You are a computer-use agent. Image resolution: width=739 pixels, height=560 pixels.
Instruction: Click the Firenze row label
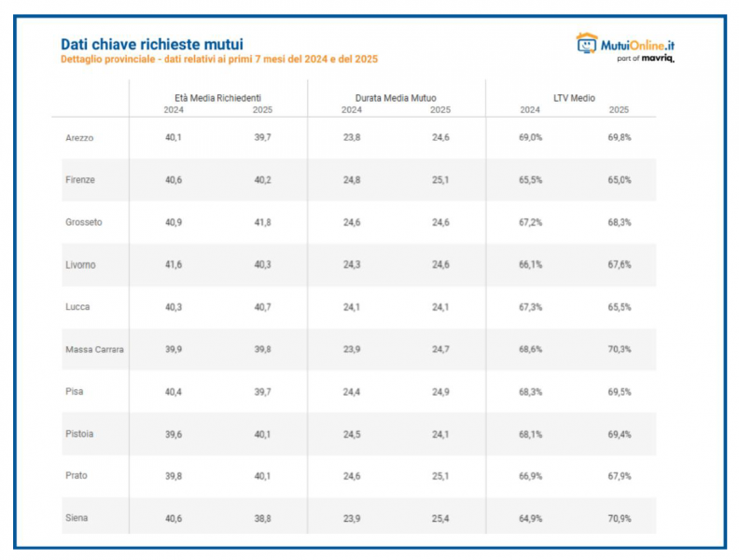[80, 180]
